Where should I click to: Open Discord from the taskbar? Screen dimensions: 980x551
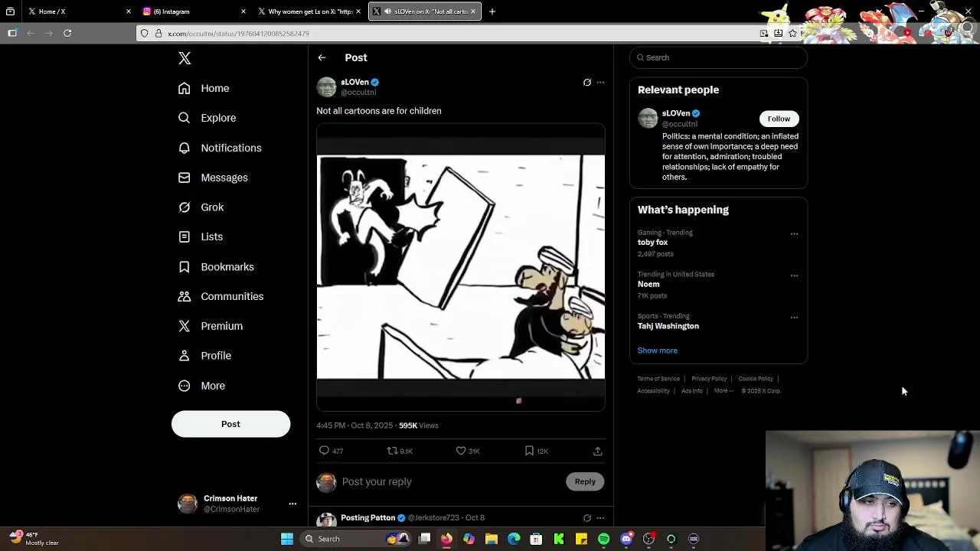point(626,539)
